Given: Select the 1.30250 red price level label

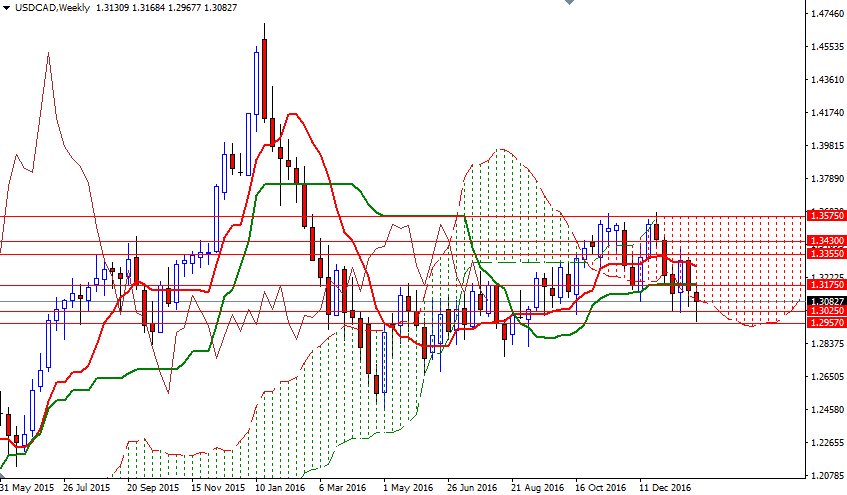Looking at the screenshot, I should [826, 311].
